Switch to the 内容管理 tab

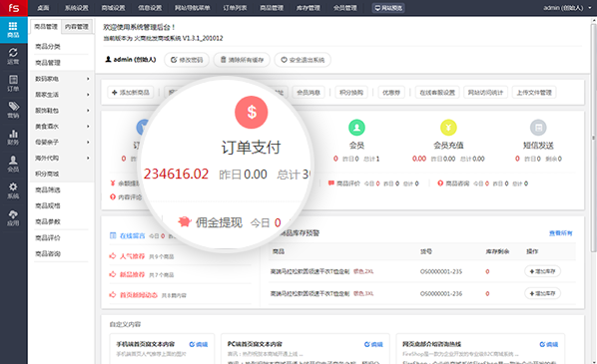(77, 27)
